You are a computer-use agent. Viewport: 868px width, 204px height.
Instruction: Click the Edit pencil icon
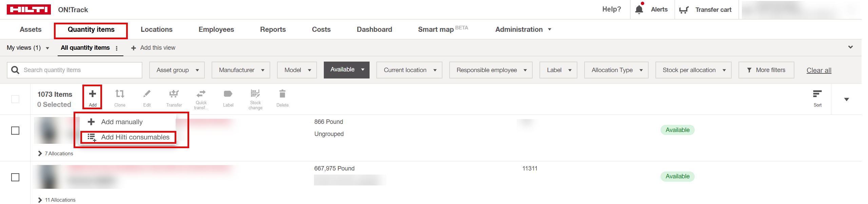147,94
